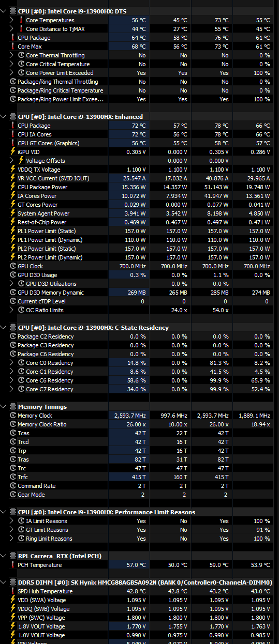
Task: Expand the Core C0 Residency row
Action: (12, 363)
